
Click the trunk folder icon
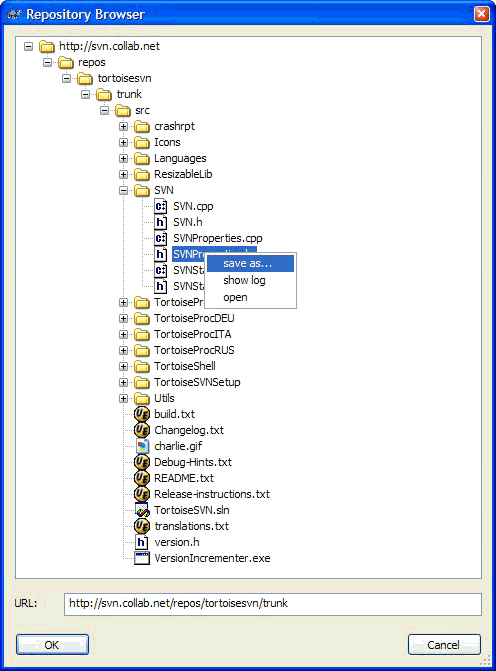coord(104,95)
